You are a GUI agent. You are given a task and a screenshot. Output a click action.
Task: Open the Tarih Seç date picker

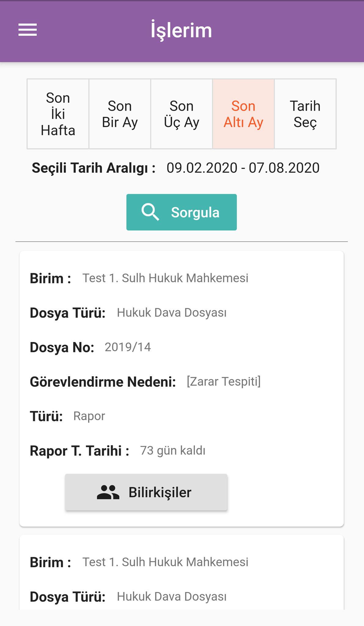click(x=305, y=114)
